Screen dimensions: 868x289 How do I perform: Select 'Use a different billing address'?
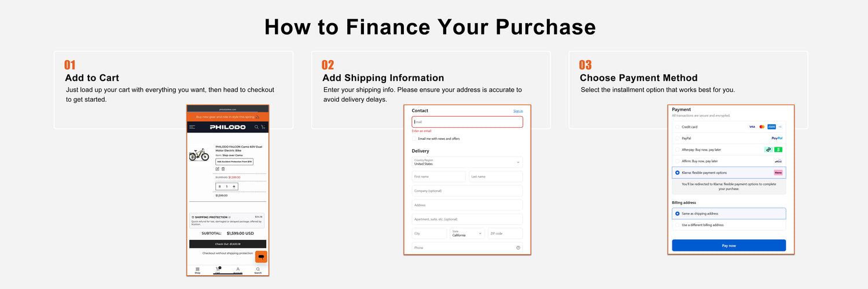(678, 225)
